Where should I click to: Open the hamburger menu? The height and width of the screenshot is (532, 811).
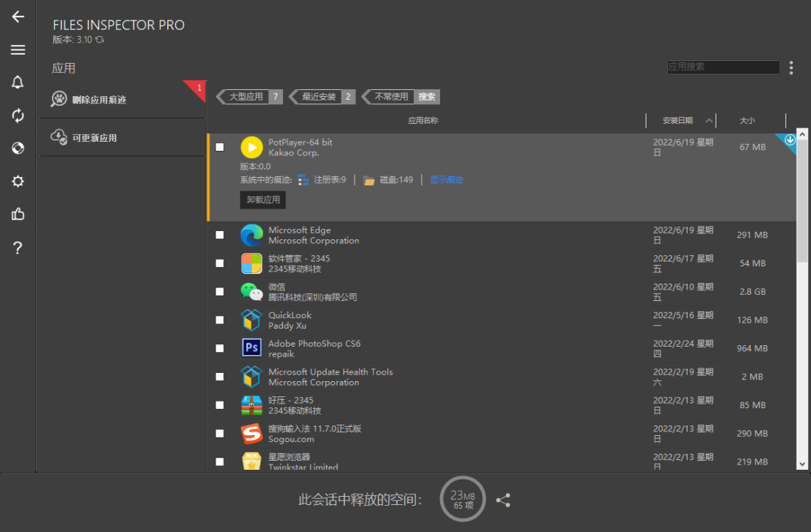[x=17, y=50]
